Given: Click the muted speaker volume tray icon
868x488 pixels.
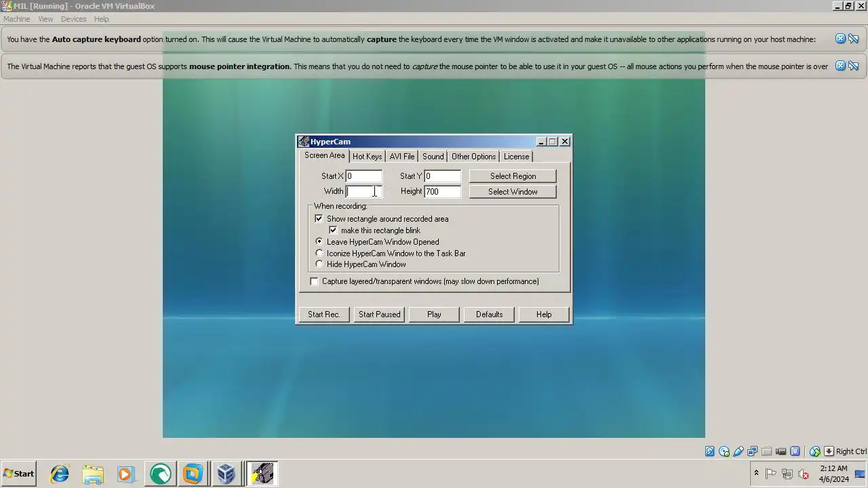Looking at the screenshot, I should [804, 474].
